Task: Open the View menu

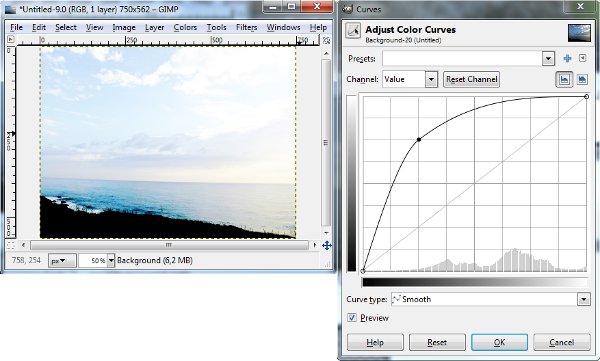Action: pos(94,28)
